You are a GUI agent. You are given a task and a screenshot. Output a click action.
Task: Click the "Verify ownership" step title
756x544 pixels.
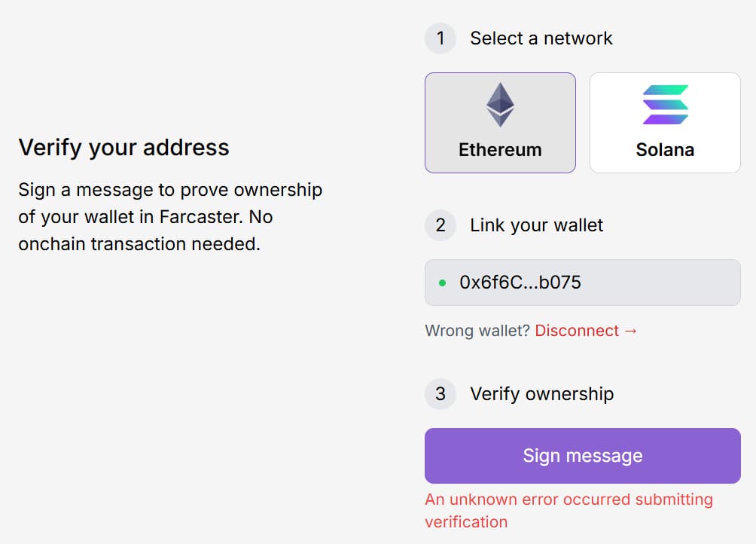(x=541, y=394)
